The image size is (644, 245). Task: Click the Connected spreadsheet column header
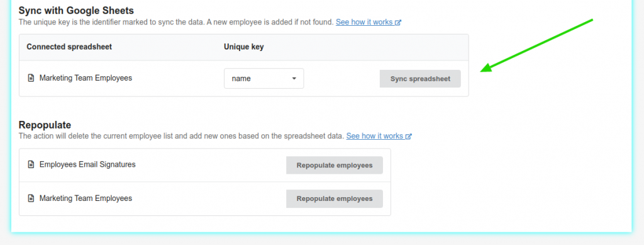pos(69,47)
